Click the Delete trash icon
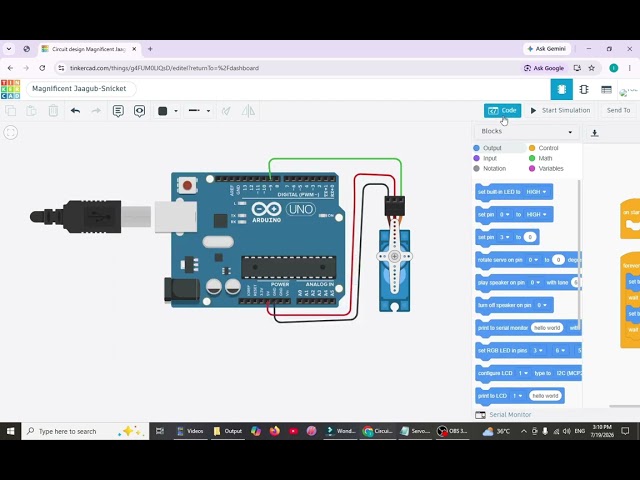 (53, 111)
